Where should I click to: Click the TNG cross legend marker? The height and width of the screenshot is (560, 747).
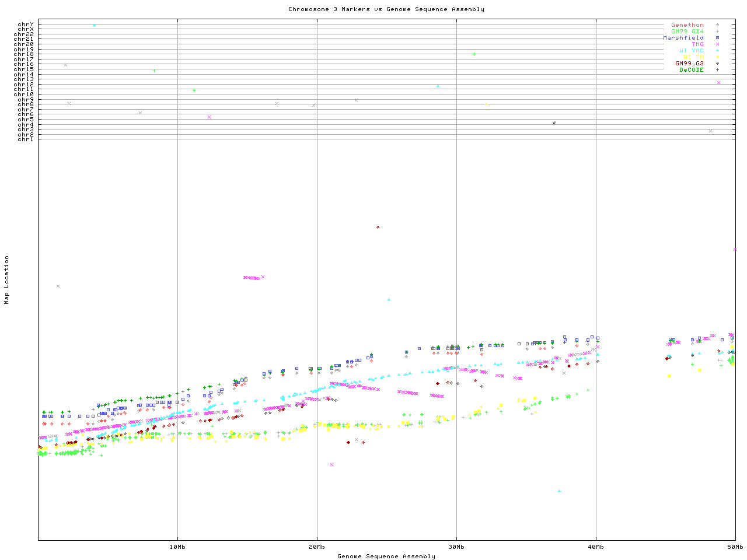717,44
